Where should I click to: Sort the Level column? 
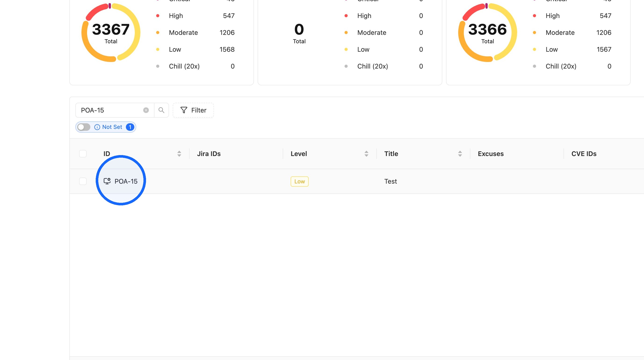[366, 154]
